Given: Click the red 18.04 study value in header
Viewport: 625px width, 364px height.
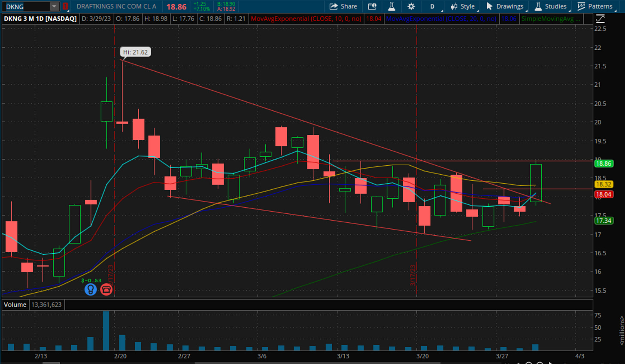Looking at the screenshot, I should 373,18.
